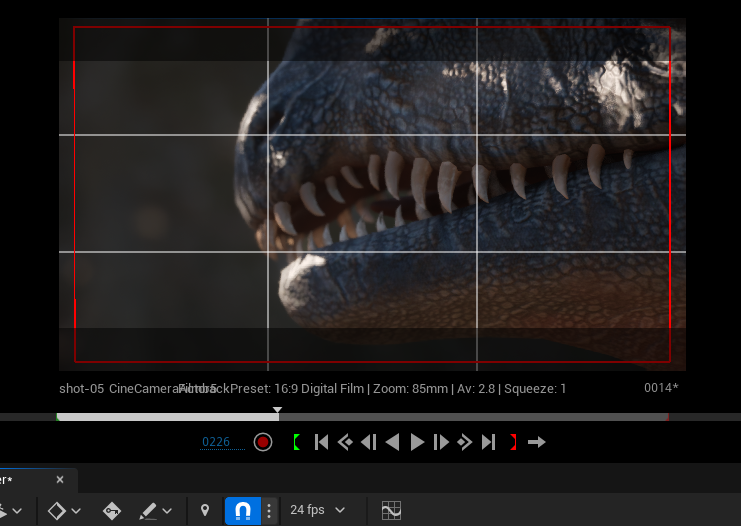Click the 0014* frame counter text
The width and height of the screenshot is (741, 526).
[x=661, y=388]
